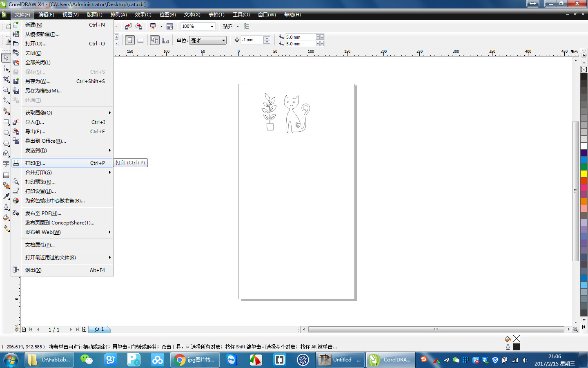Viewport: 588px width, 368px height.
Task: Choose 发布至 PDF(H)... menu entry
Action: 62,213
